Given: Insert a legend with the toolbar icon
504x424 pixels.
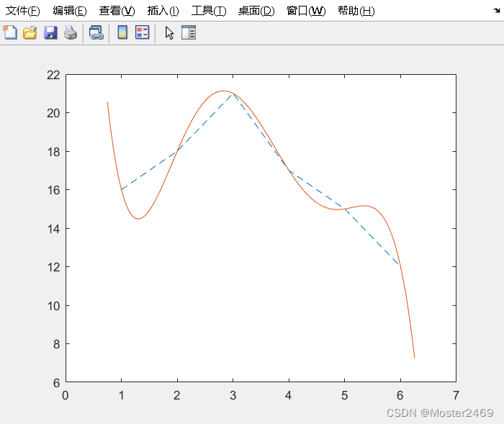Looking at the screenshot, I should point(142,32).
